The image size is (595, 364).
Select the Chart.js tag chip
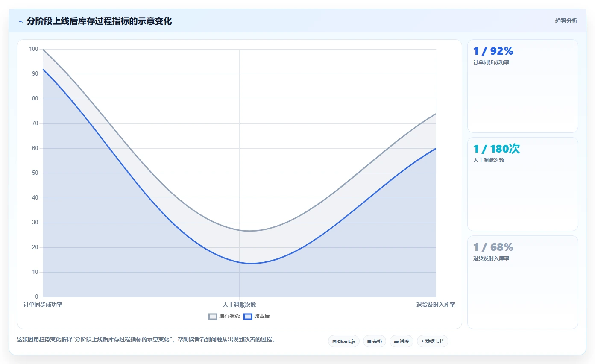point(344,341)
